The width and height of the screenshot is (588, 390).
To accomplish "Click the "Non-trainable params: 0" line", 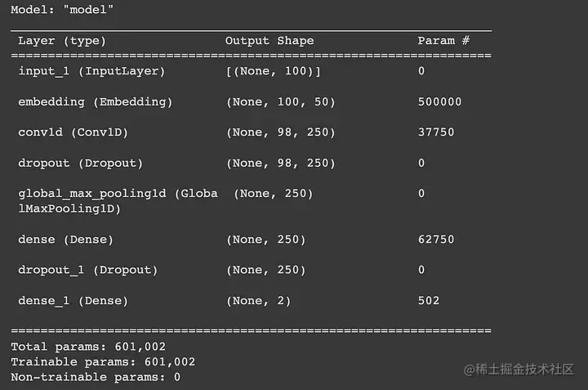I will [96, 377].
